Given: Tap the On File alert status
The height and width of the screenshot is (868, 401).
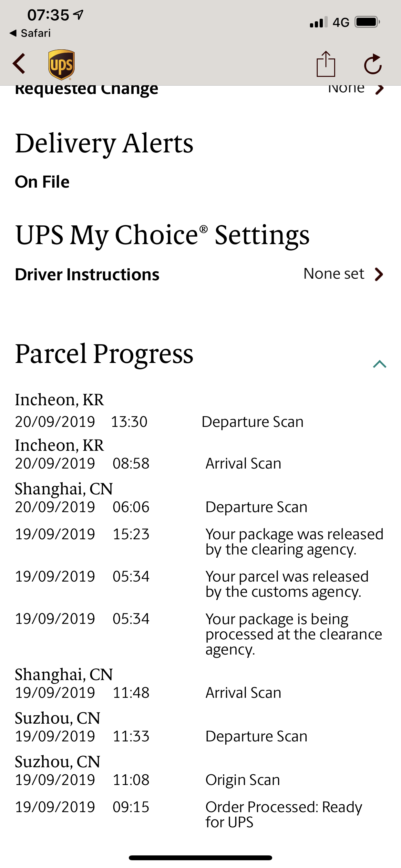Looking at the screenshot, I should (42, 181).
